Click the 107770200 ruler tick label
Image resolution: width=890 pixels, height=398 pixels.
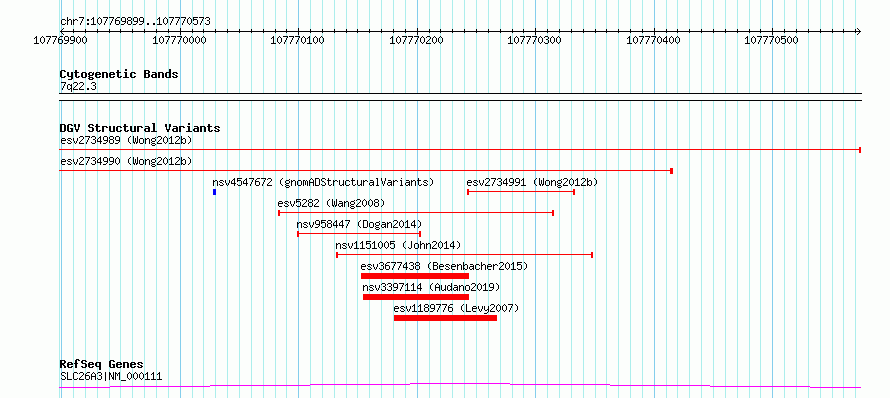(x=415, y=40)
